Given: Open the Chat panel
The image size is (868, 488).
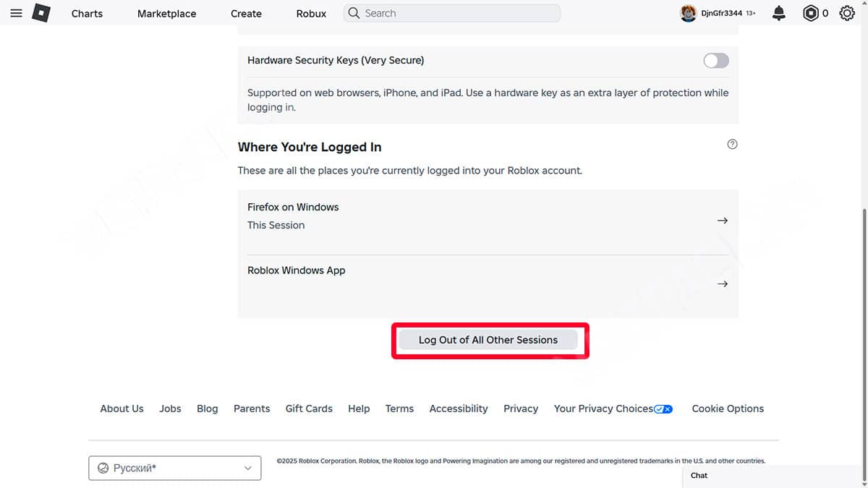Looking at the screenshot, I should (775, 476).
